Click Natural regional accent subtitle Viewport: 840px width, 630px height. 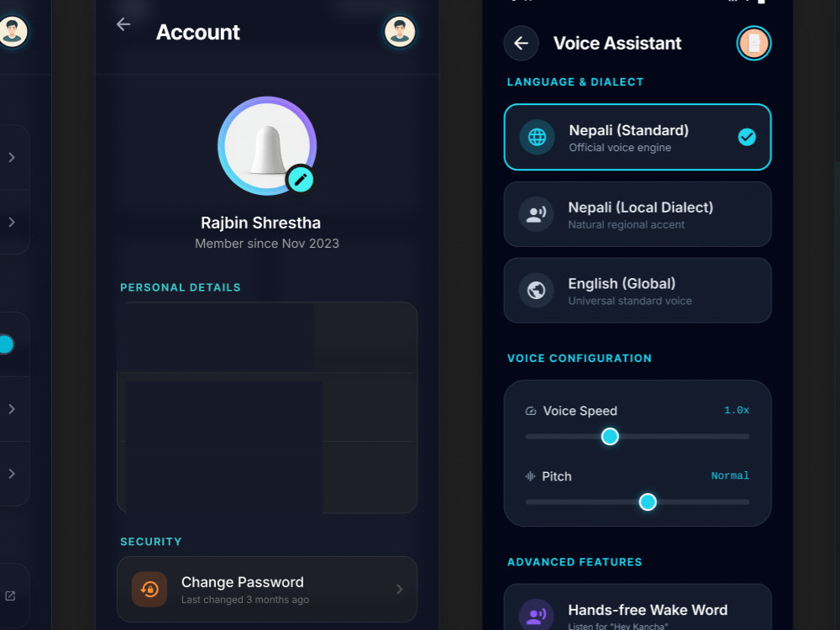pos(627,224)
